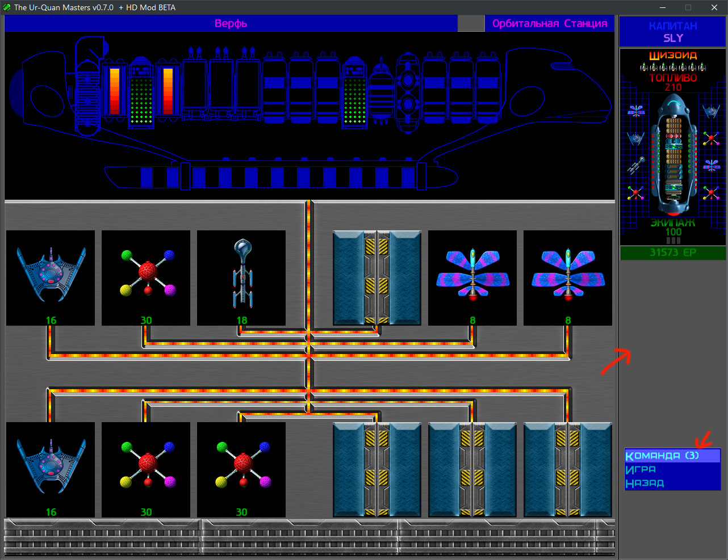
Task: Pick the closed bay next to the bottom molecule ship
Action: point(377,469)
